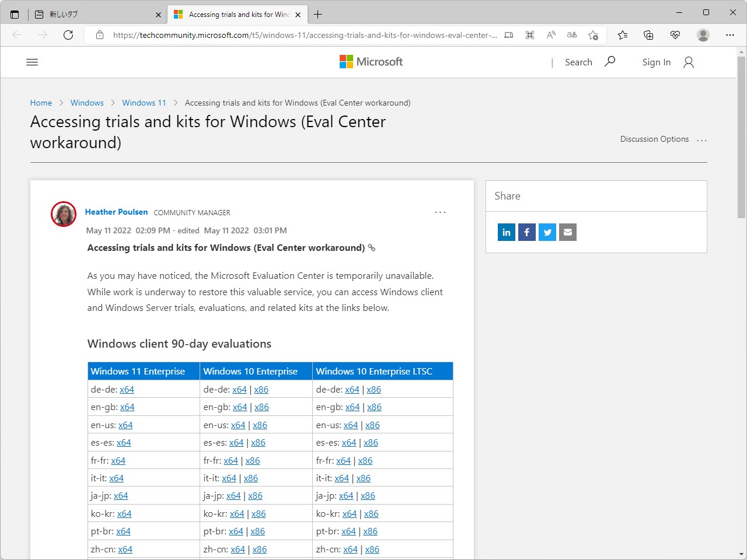Click the Sign In link

657,62
